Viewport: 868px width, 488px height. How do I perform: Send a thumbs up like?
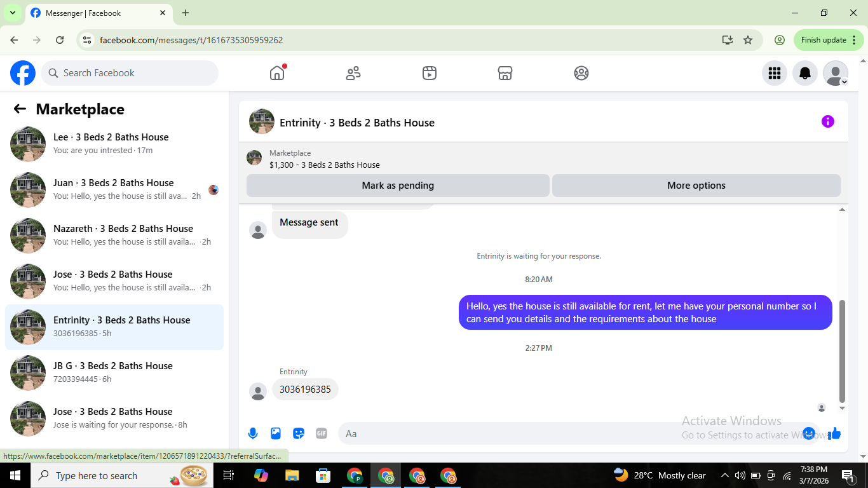pyautogui.click(x=834, y=433)
